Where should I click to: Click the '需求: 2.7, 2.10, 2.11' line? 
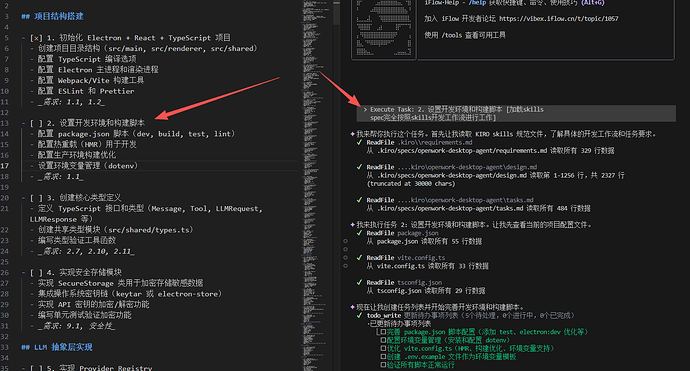86,251
